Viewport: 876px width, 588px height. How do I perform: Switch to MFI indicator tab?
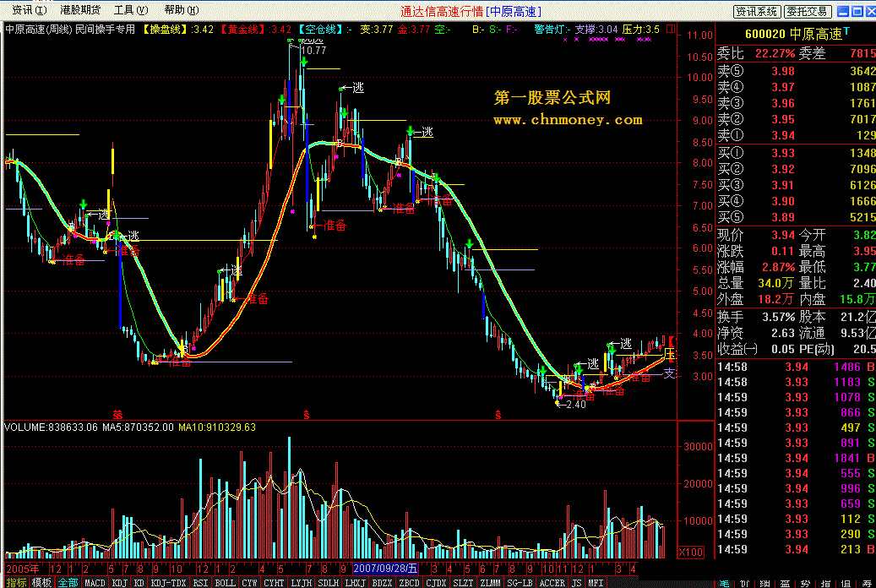(x=596, y=582)
